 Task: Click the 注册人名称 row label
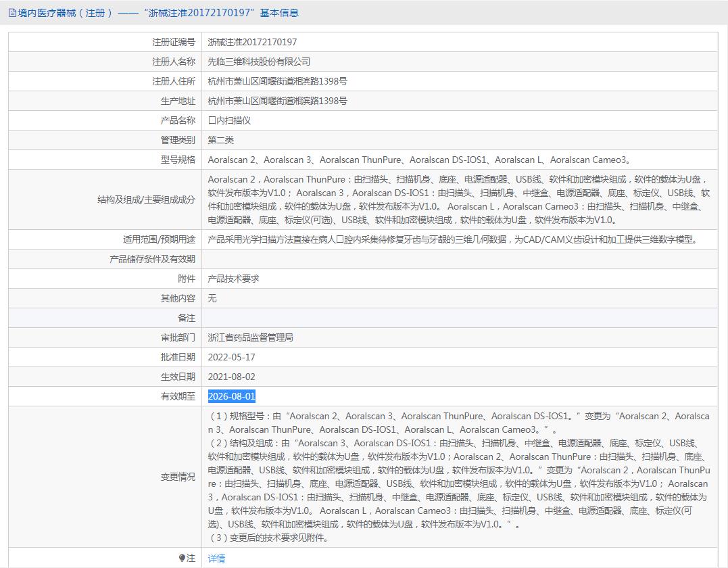click(x=174, y=62)
